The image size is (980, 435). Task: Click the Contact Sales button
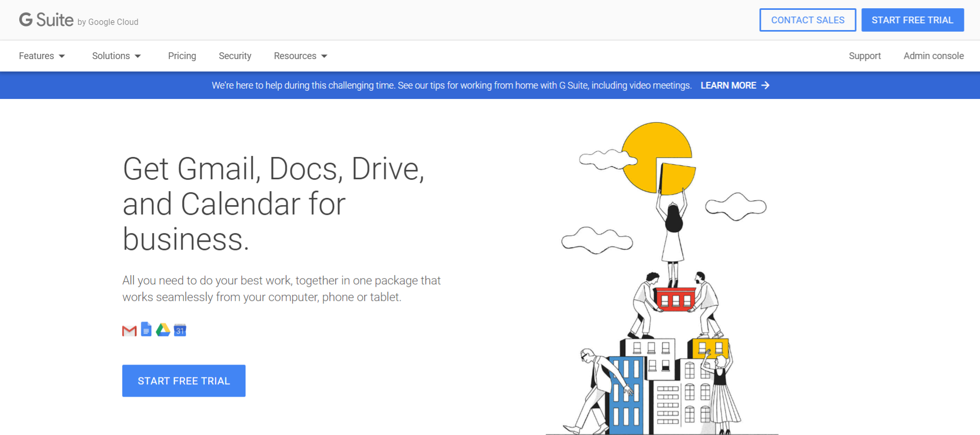pos(808,20)
